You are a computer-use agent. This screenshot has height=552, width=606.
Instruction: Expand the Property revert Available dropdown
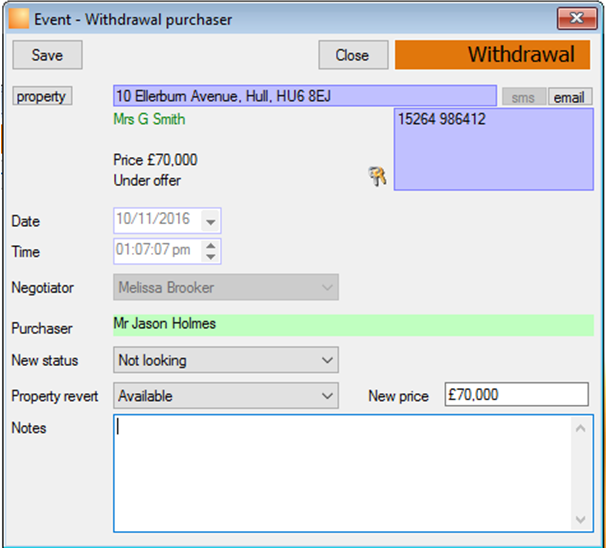point(226,395)
